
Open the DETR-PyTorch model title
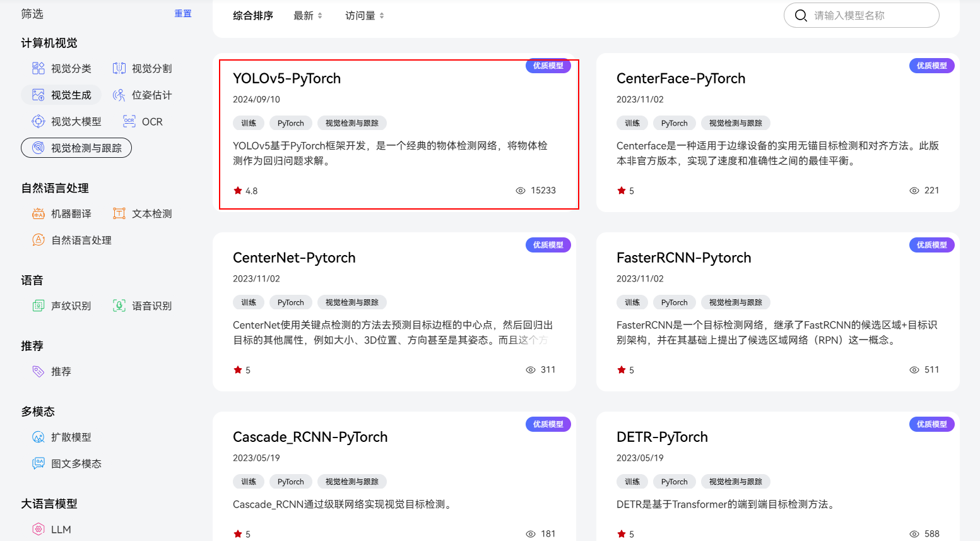coord(662,437)
